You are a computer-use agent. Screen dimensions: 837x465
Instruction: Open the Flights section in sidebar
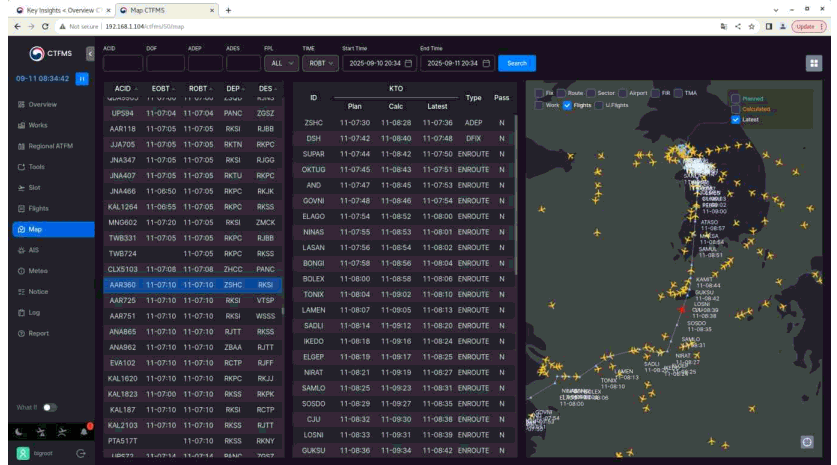[x=53, y=209]
